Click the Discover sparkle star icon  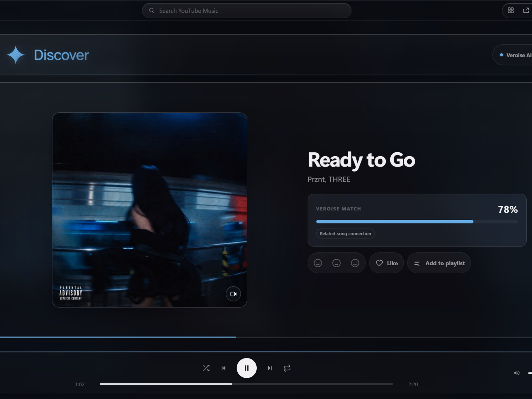click(x=16, y=55)
